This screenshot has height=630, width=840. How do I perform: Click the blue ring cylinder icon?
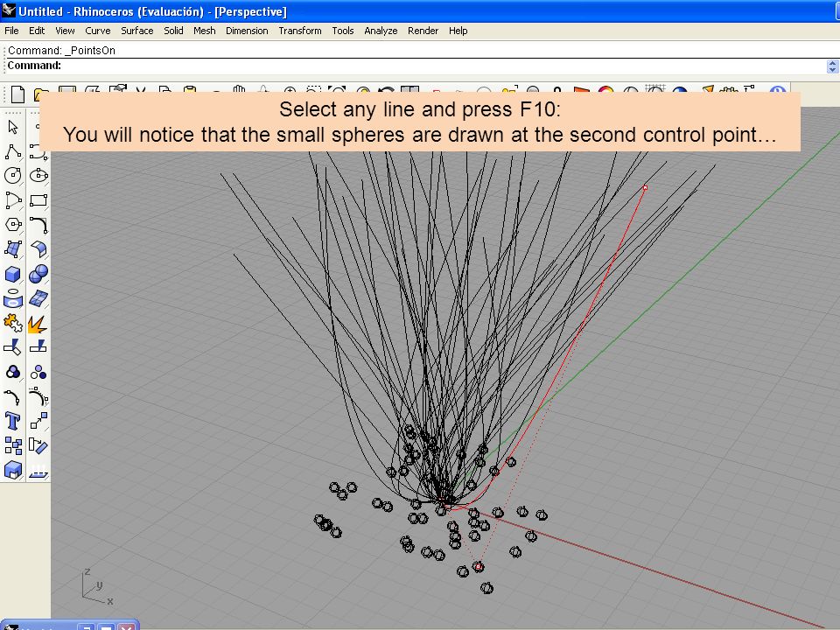tap(13, 298)
